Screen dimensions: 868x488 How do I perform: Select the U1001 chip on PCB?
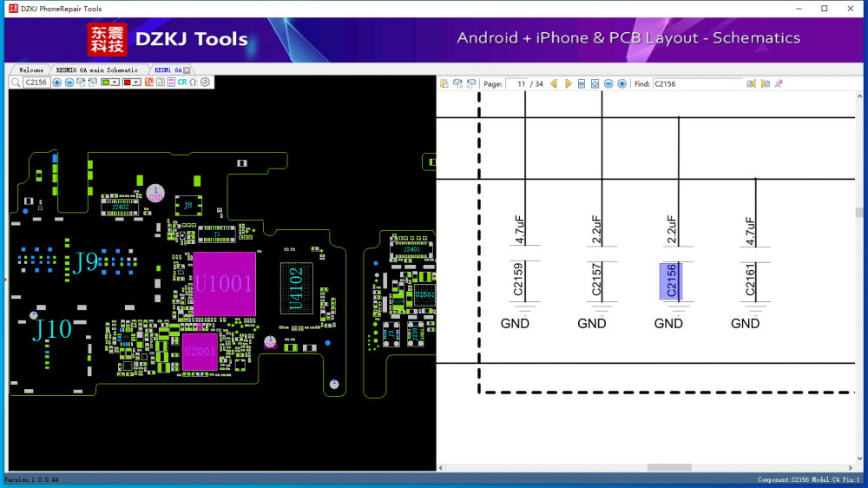tap(224, 283)
